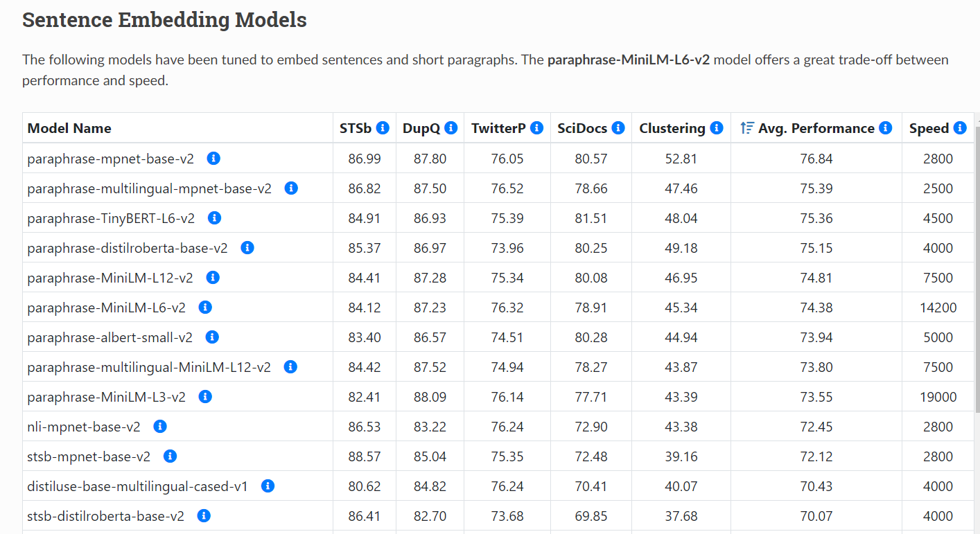980x534 pixels.
Task: Click the info icon next to paraphrase-mpnet-base-v2
Action: (x=213, y=158)
